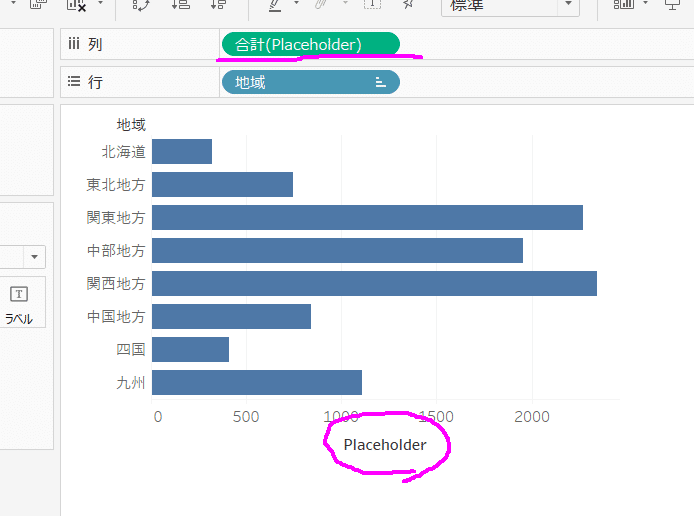Select the 関西地方 row label

[x=116, y=284]
